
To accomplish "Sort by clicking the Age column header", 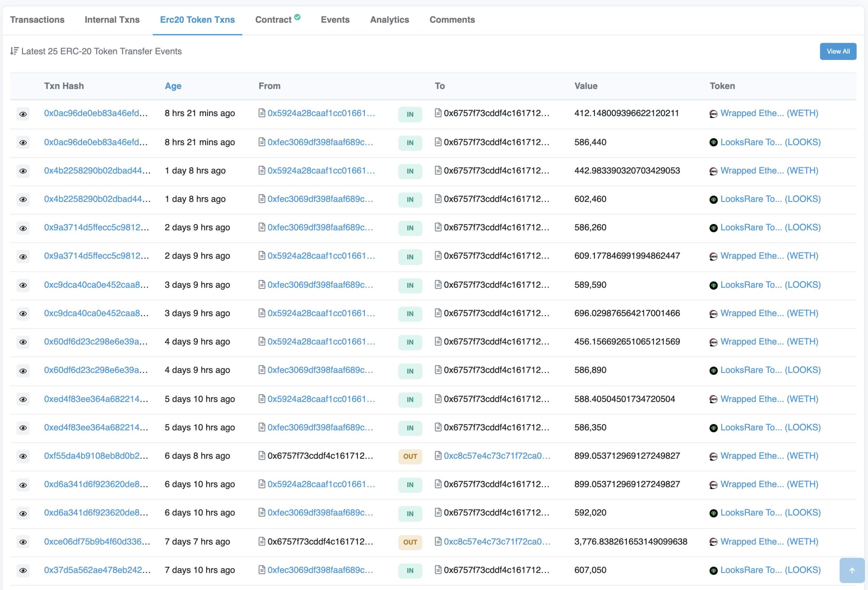I will tap(173, 86).
